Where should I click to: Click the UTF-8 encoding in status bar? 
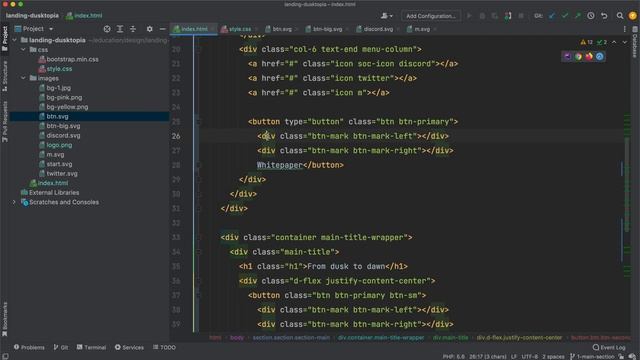(x=530, y=357)
